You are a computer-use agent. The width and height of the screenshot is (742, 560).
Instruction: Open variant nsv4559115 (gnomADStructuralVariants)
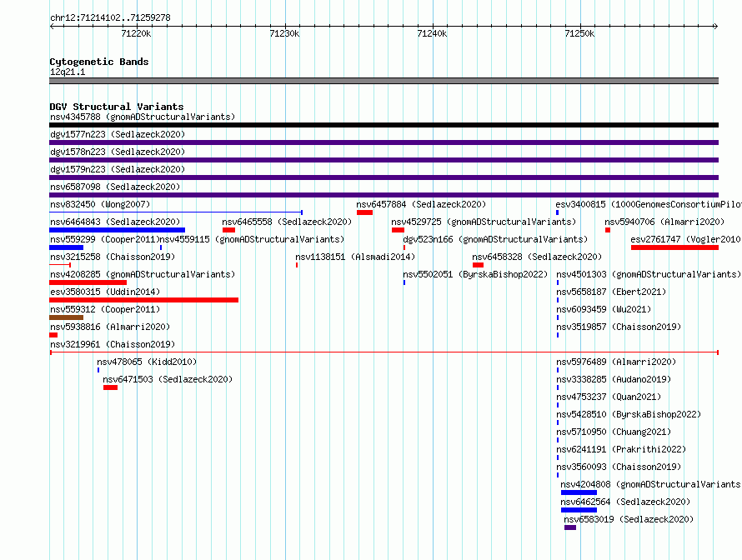click(252, 239)
